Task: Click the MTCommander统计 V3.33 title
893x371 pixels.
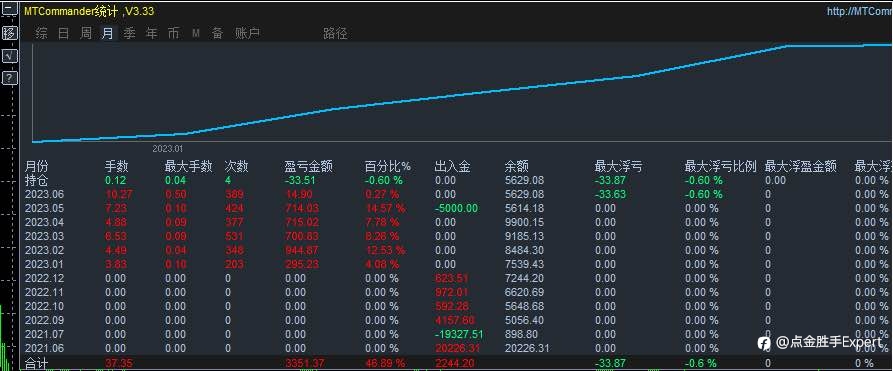Action: (x=89, y=11)
